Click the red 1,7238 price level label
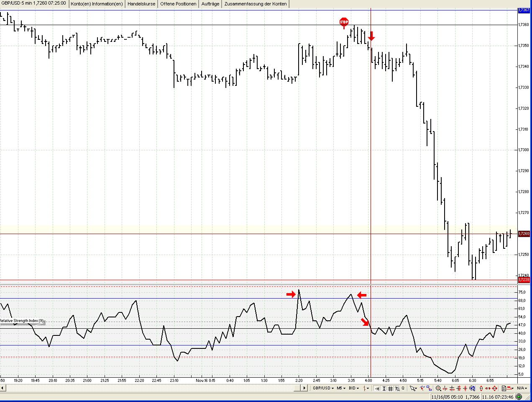 point(524,280)
